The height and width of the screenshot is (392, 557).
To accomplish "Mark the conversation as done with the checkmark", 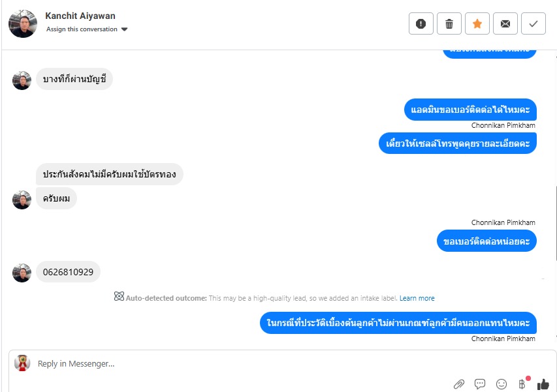I will coord(533,23).
